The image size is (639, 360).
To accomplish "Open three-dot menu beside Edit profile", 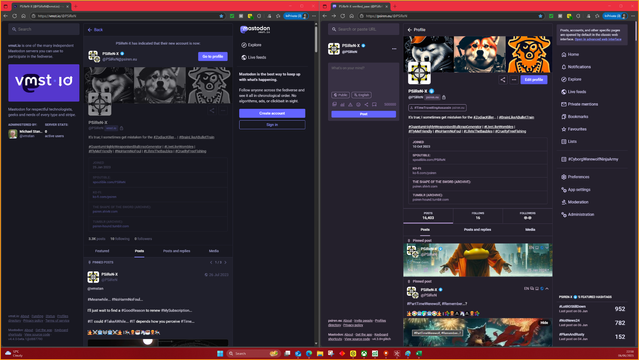I will (x=514, y=80).
